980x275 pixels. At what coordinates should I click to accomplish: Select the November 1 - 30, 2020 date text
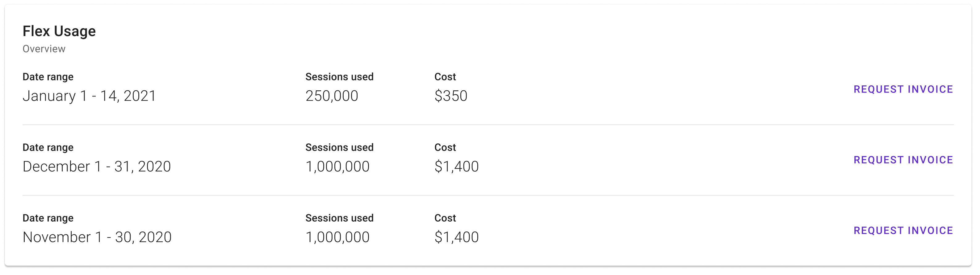(x=97, y=237)
